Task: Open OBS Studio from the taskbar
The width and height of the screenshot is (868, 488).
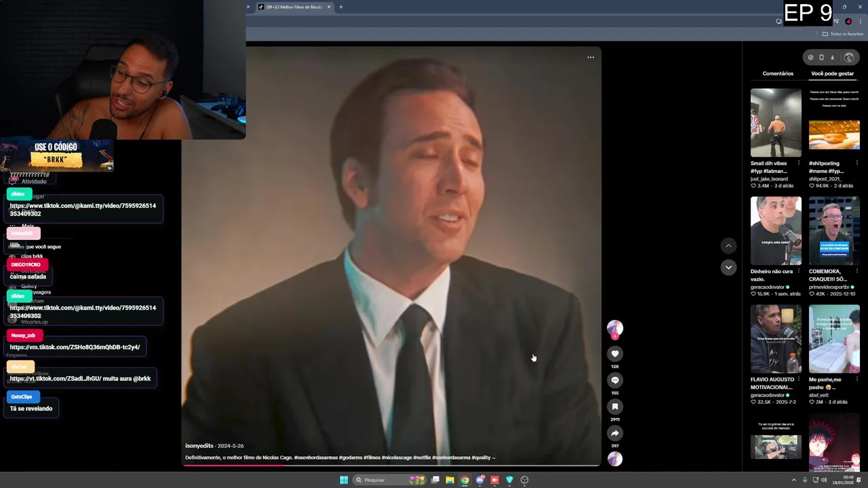Action: 524,480
